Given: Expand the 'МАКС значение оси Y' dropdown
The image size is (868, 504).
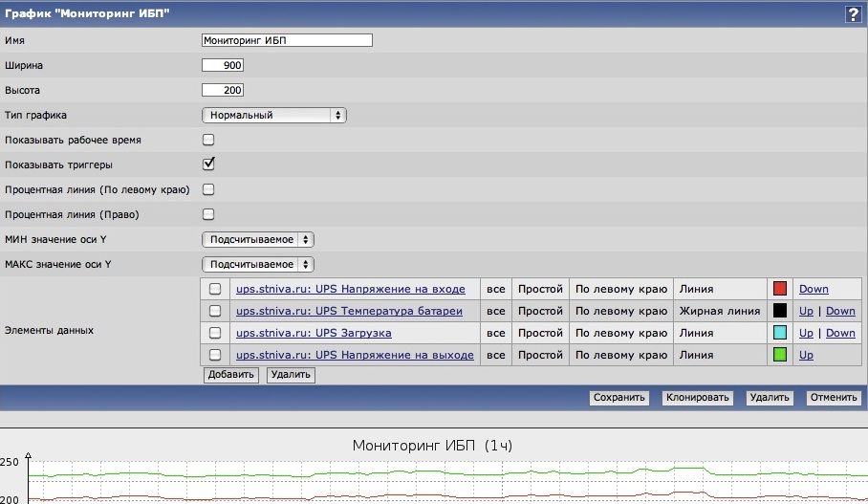Looking at the screenshot, I should click(257, 264).
